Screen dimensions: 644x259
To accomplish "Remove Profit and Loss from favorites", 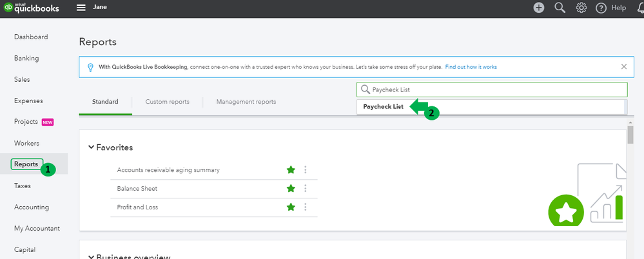I will point(291,207).
